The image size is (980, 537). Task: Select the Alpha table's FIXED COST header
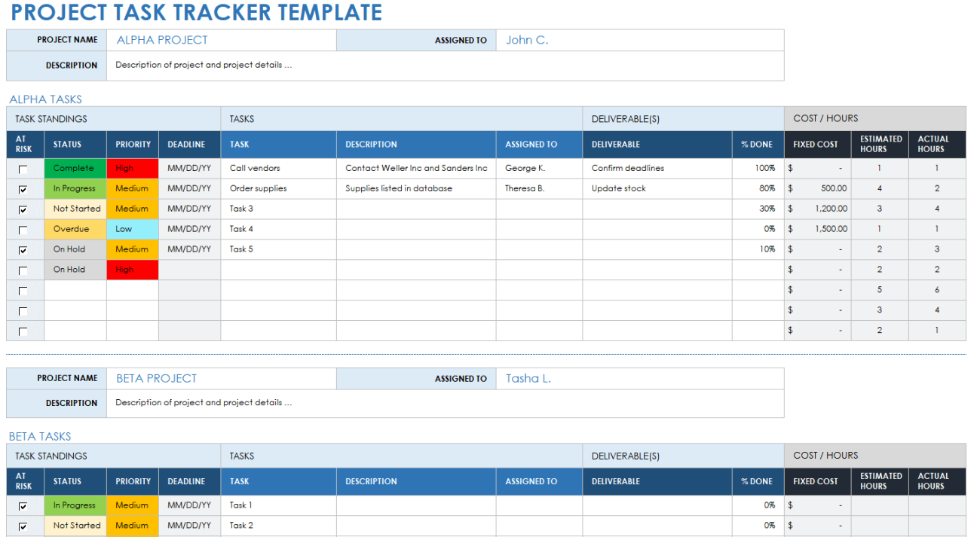tap(816, 145)
